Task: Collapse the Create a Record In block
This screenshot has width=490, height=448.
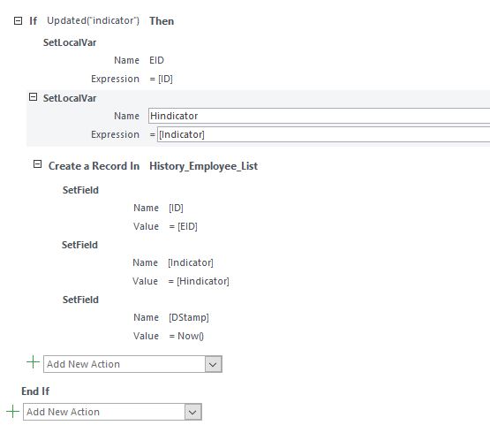Action: click(x=37, y=164)
